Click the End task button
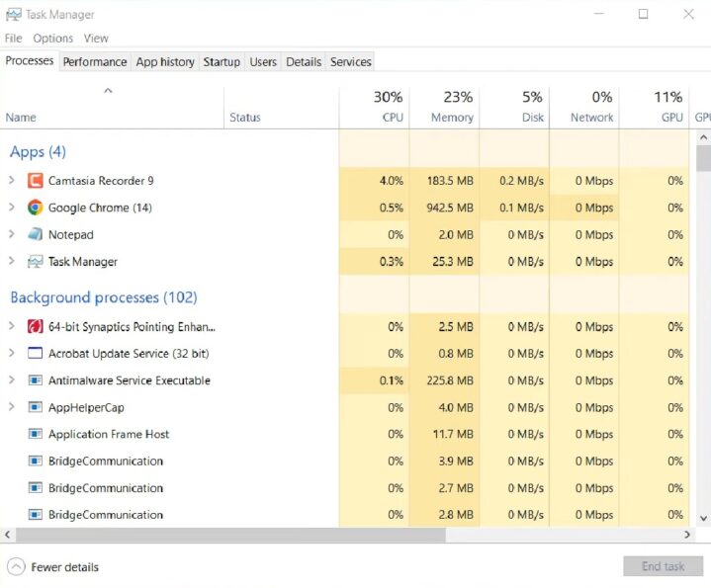The width and height of the screenshot is (711, 588). point(663,566)
